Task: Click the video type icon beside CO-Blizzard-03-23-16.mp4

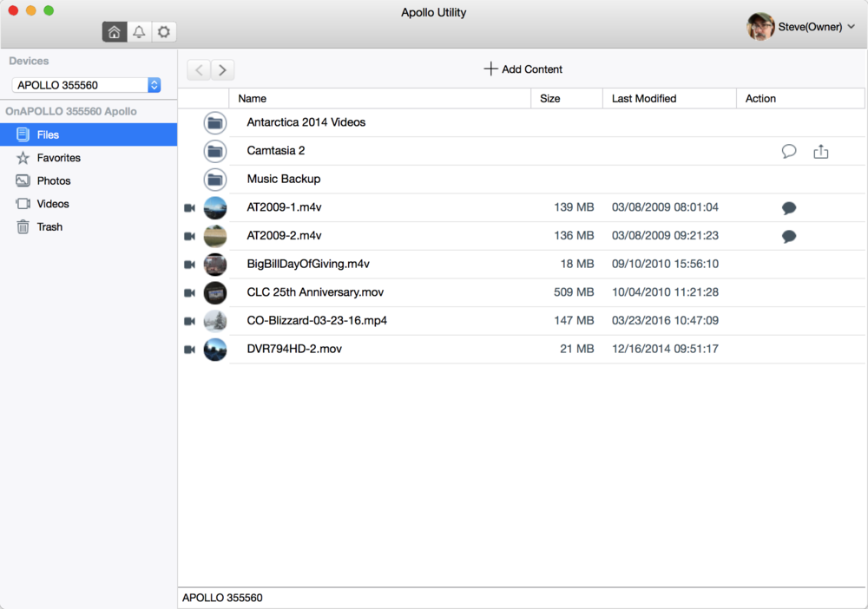Action: pyautogui.click(x=189, y=321)
